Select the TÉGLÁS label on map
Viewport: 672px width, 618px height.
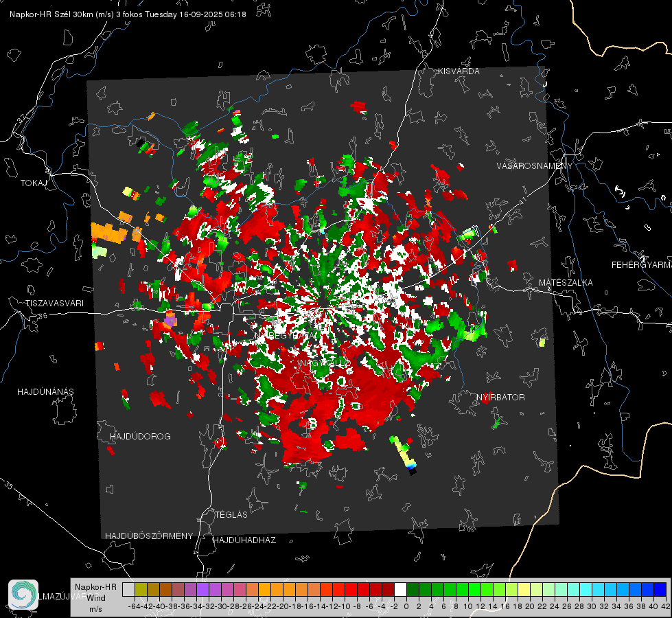(231, 515)
